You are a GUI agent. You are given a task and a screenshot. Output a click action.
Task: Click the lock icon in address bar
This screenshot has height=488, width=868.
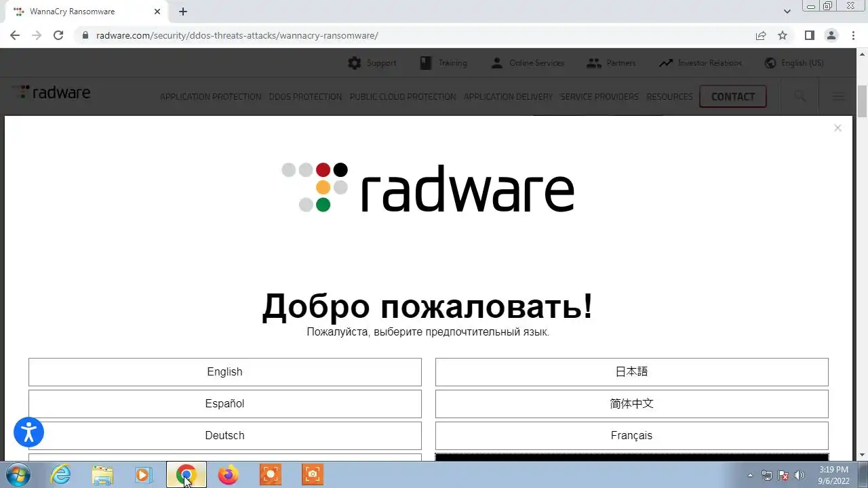(85, 35)
